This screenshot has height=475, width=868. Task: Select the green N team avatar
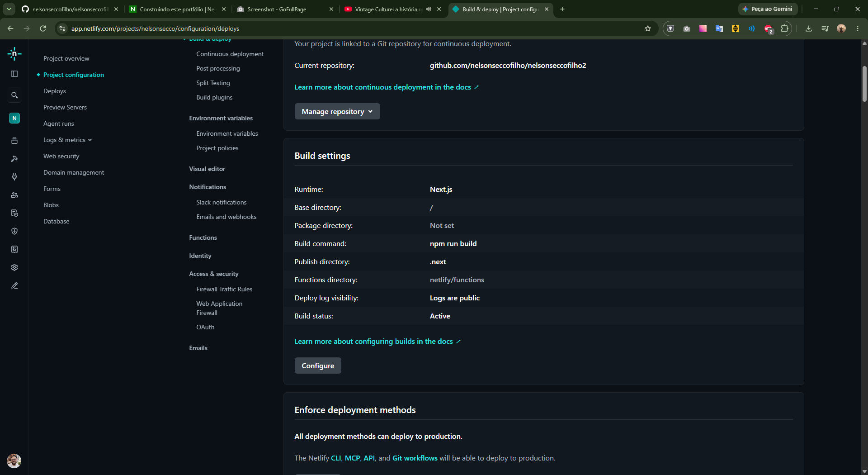(x=14, y=118)
